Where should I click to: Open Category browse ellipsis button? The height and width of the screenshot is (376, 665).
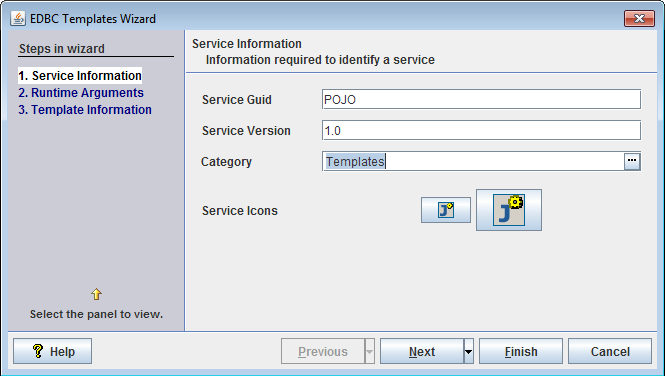632,162
